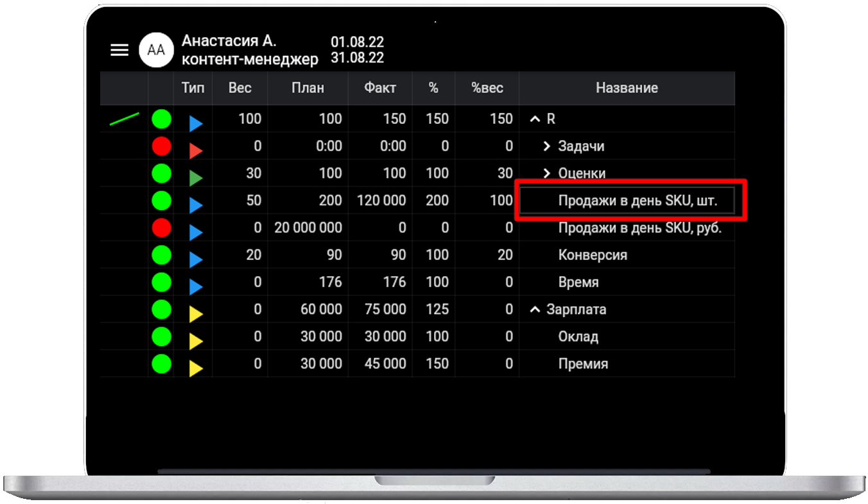868x504 pixels.
Task: Click the Факт column header
Action: (x=380, y=88)
